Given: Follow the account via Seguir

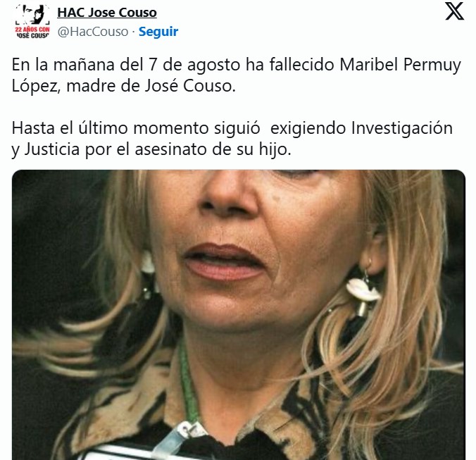Looking at the screenshot, I should [x=158, y=32].
